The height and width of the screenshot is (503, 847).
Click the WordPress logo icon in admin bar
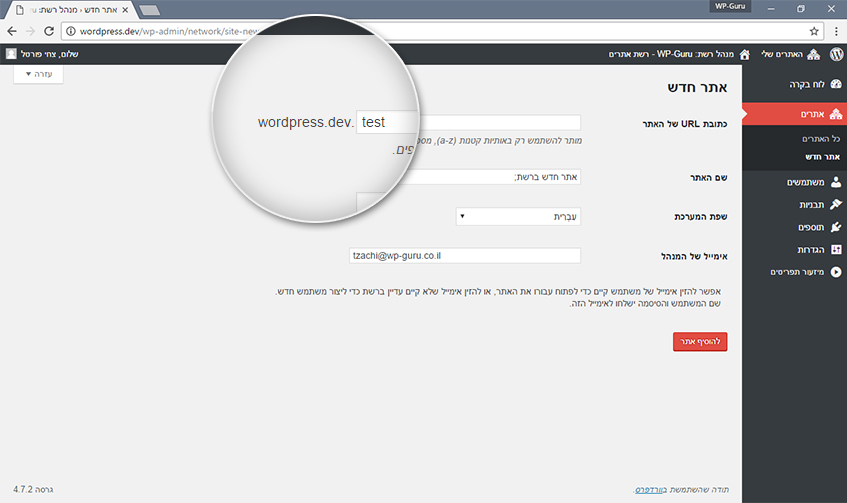point(837,54)
